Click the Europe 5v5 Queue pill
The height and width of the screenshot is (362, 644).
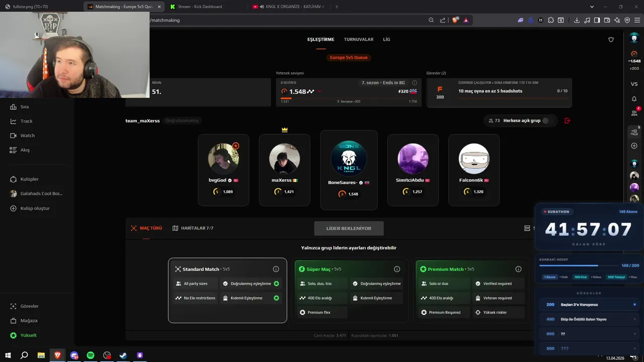pos(349,57)
